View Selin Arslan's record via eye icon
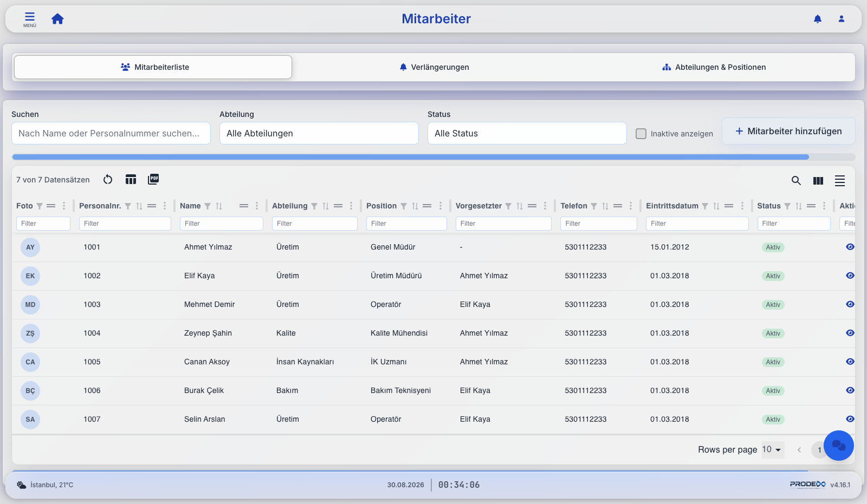Viewport: 867px width, 504px height. point(850,419)
